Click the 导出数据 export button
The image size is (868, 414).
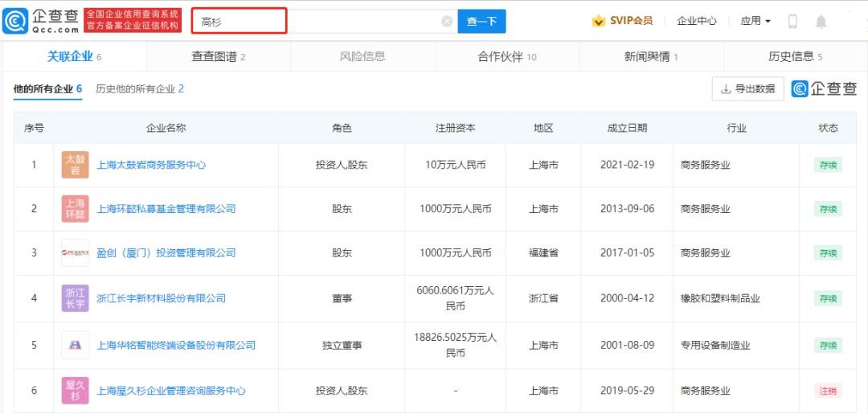(748, 89)
